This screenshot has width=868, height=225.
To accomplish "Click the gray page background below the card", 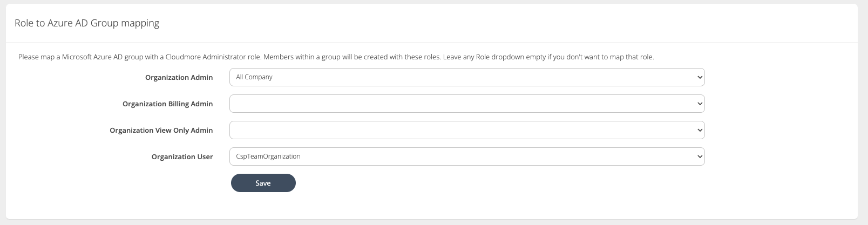I will [x=432, y=222].
